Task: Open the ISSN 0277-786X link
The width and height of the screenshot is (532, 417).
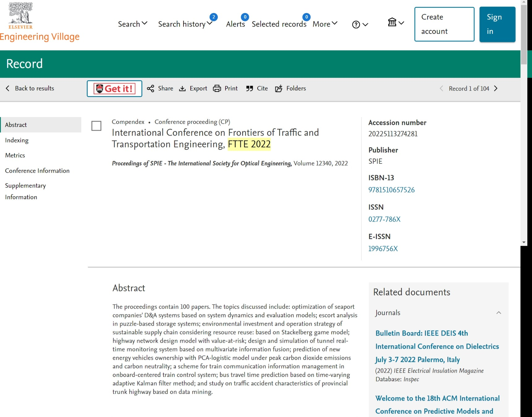Action: point(384,219)
